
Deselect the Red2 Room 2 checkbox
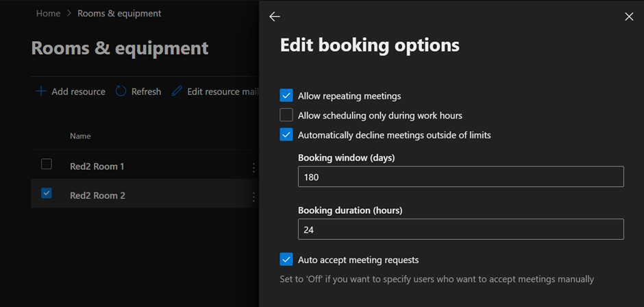(47, 193)
